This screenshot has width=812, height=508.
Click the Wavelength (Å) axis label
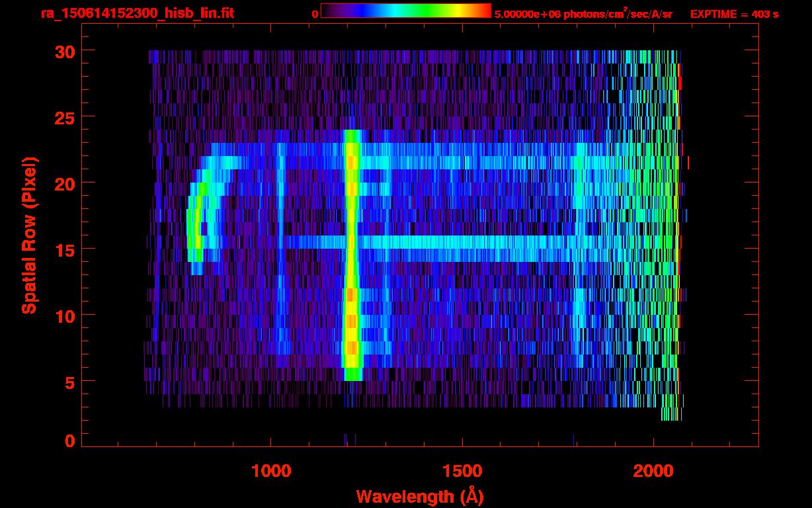coord(417,496)
